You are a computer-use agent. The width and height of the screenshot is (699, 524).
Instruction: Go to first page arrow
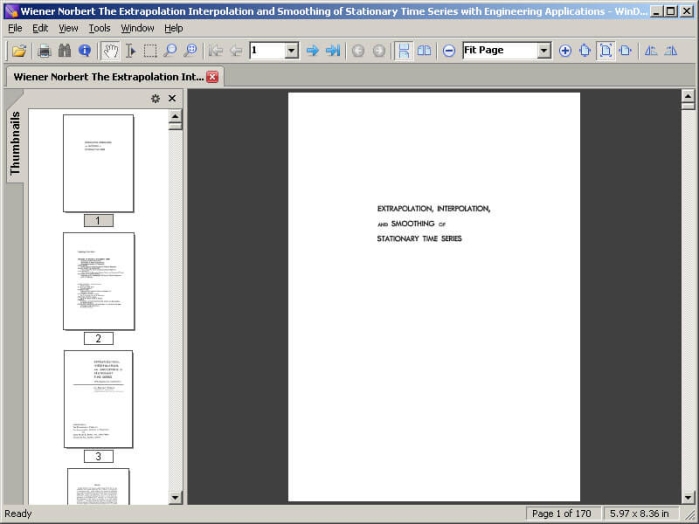click(216, 50)
